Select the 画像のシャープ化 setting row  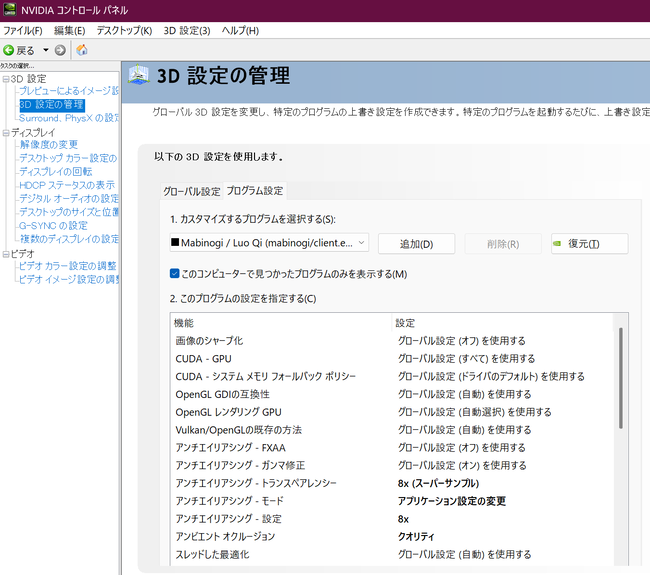[391, 341]
